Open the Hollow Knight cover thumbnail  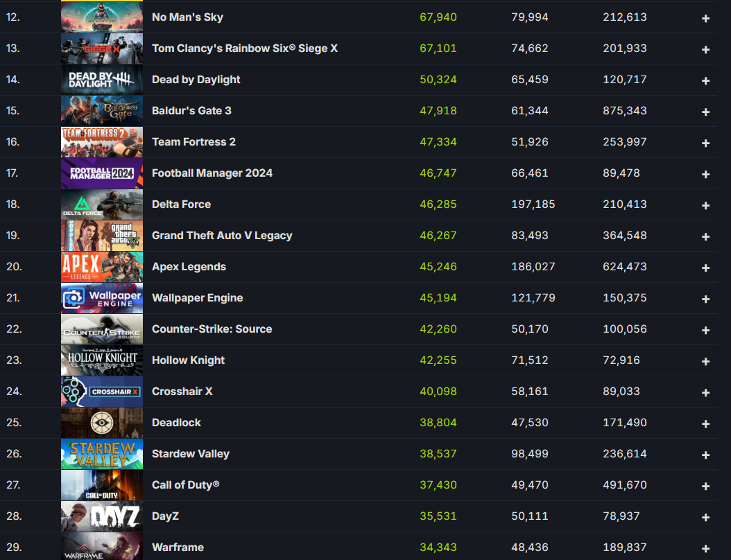tap(102, 360)
